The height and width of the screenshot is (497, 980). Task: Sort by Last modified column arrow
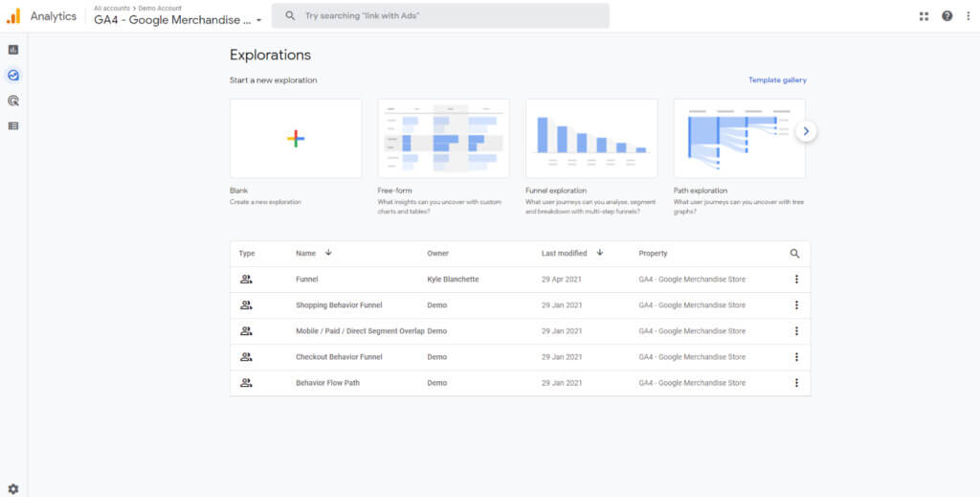[x=600, y=253]
